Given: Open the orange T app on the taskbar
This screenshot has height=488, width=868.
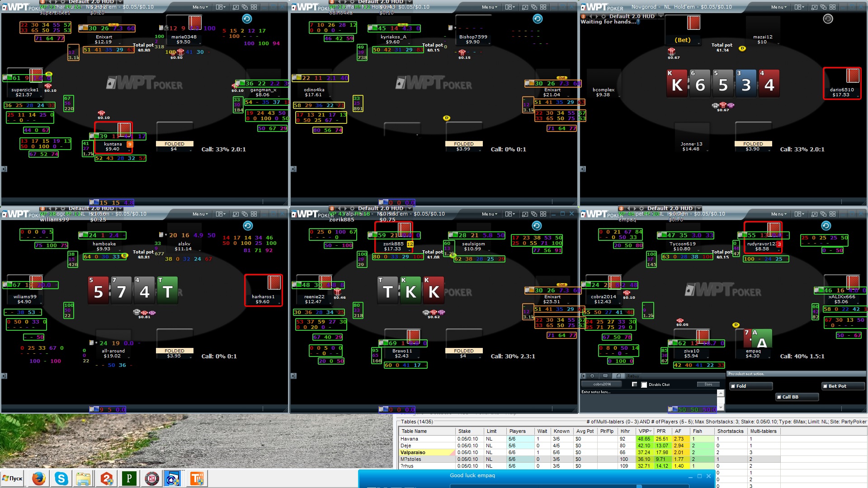Looking at the screenshot, I should [x=197, y=479].
